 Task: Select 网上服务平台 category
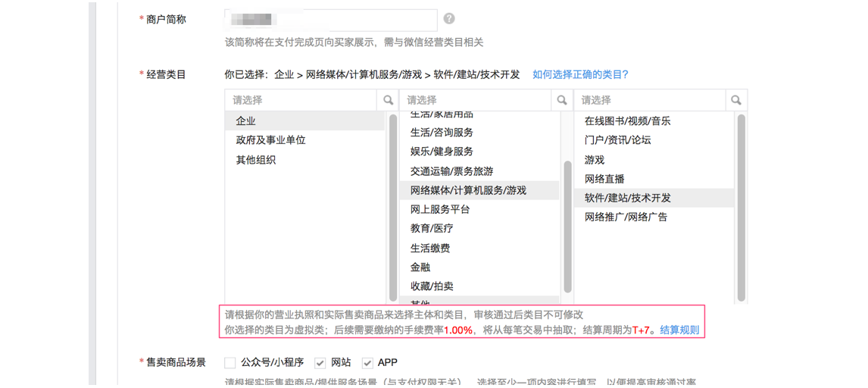479,209
